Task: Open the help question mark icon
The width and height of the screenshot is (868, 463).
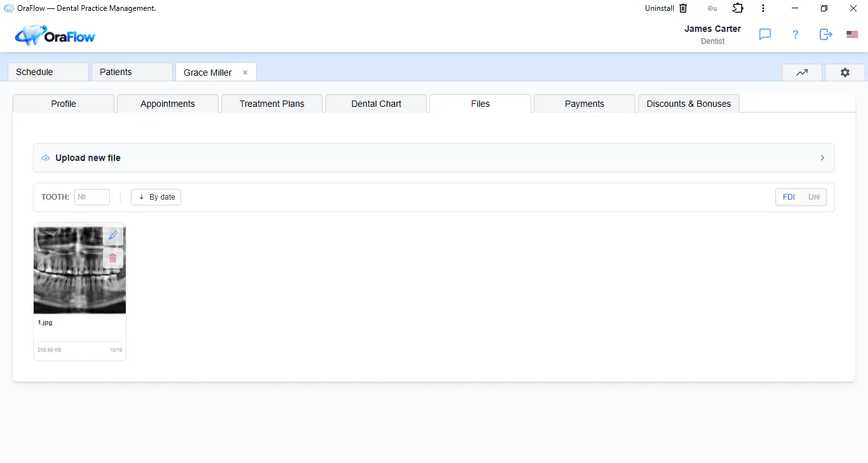Action: 795,34
